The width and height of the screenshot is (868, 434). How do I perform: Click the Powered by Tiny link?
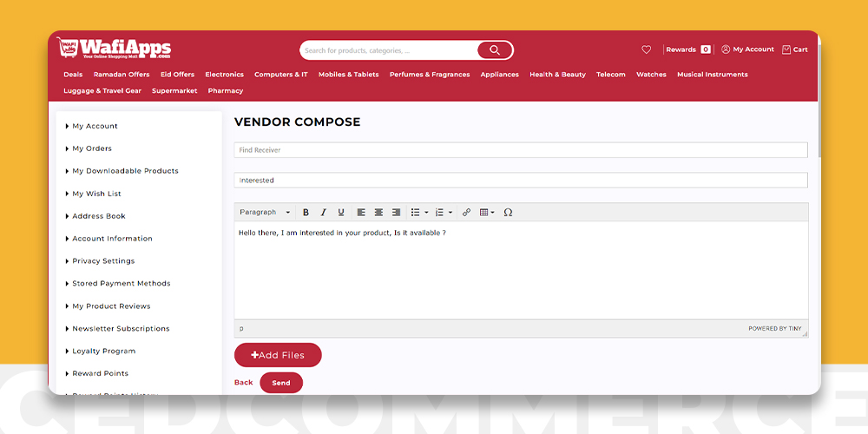pos(774,328)
